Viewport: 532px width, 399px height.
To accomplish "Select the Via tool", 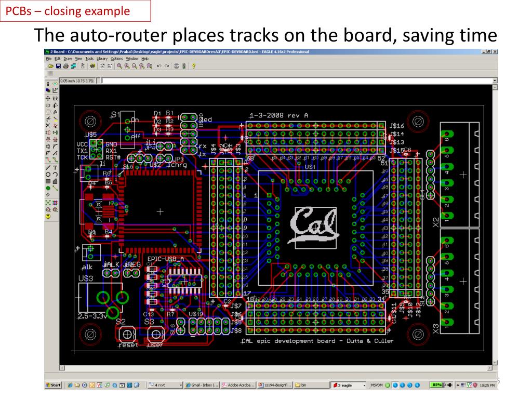I will point(48,188).
